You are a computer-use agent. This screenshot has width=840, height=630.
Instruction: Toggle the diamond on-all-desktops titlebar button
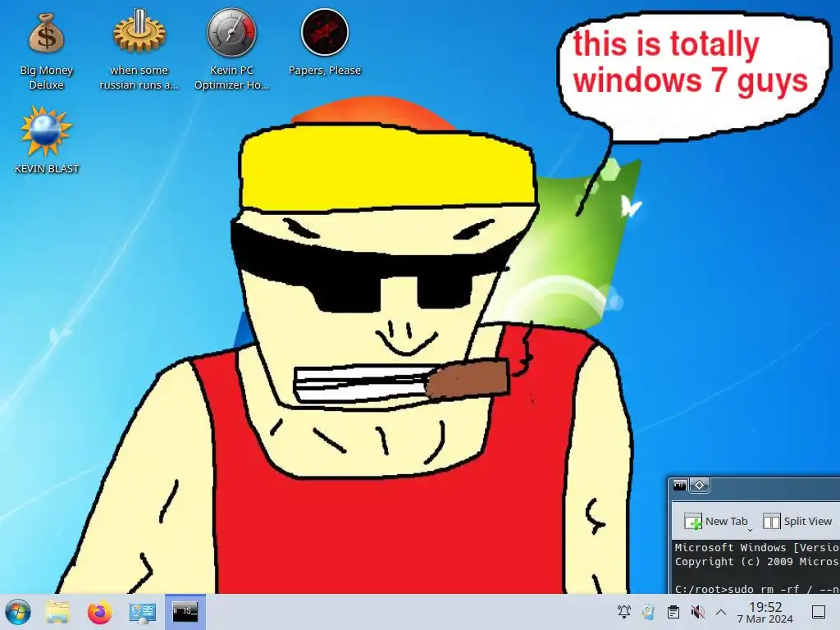point(699,486)
